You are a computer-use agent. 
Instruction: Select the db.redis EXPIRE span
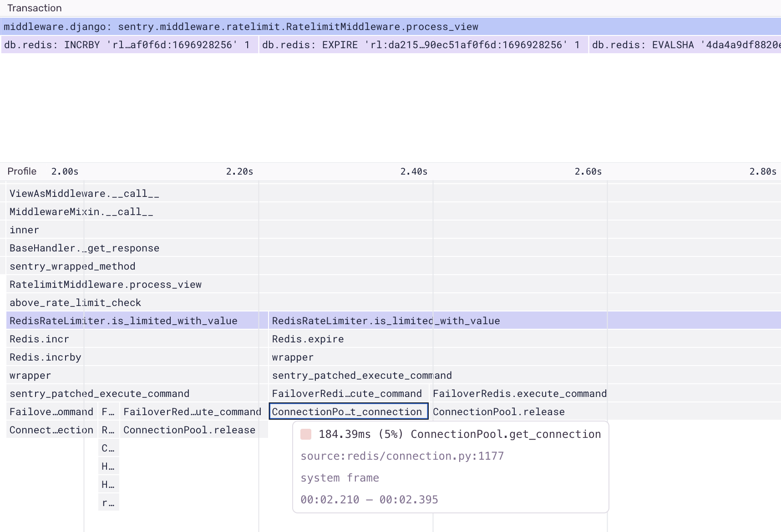pos(423,45)
